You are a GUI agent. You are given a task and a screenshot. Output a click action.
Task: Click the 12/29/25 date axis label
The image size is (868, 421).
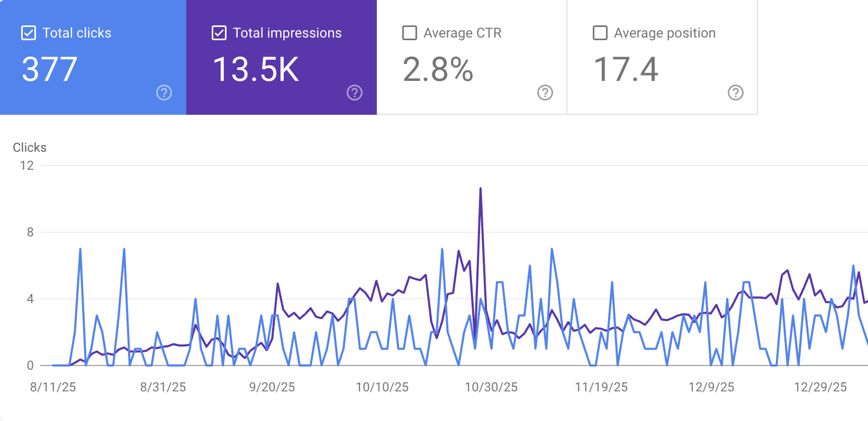click(820, 387)
